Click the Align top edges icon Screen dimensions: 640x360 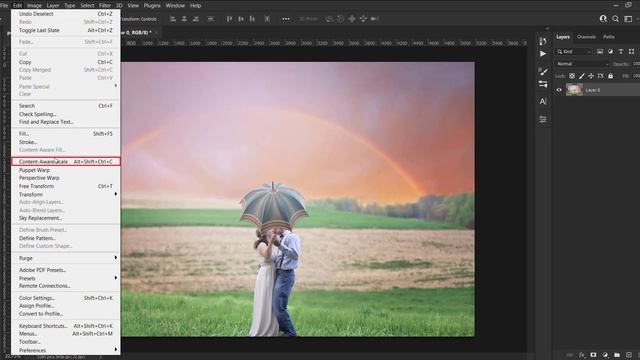(x=229, y=19)
